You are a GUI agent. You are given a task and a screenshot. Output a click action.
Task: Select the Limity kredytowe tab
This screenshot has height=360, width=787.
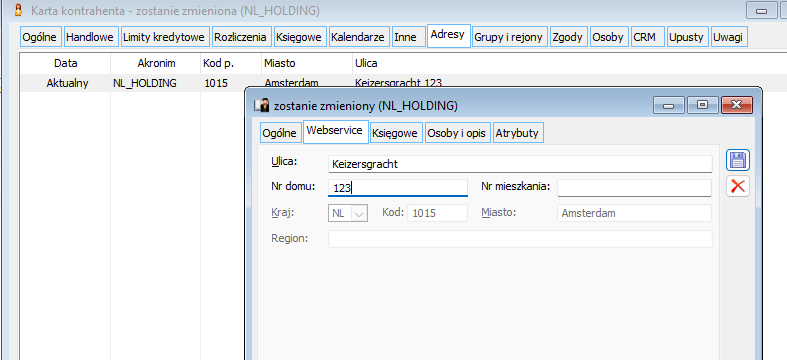coord(164,37)
